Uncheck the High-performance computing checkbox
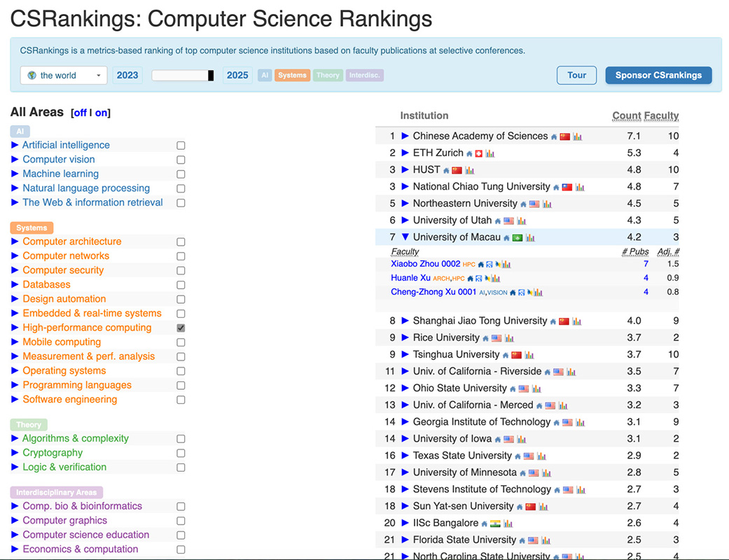The height and width of the screenshot is (560, 729). point(181,328)
